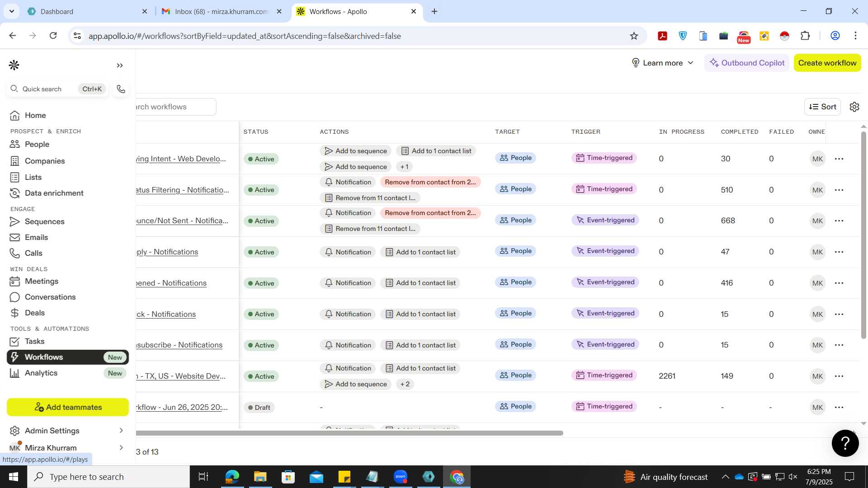
Task: Open more options for 668 completed row
Action: pos(839,221)
